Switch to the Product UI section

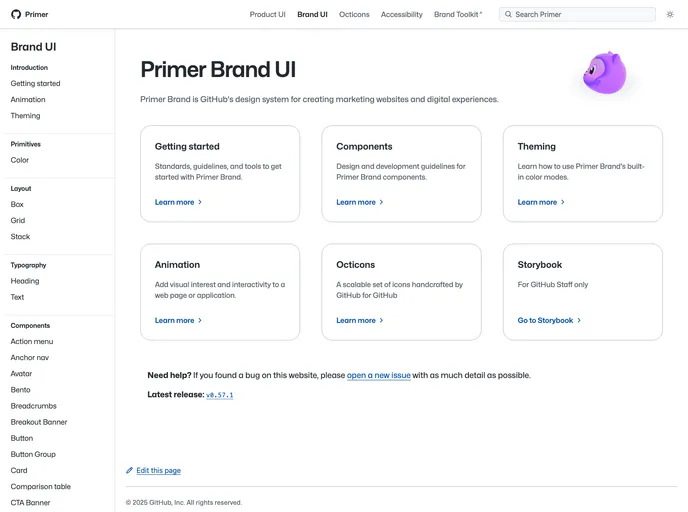pos(267,14)
